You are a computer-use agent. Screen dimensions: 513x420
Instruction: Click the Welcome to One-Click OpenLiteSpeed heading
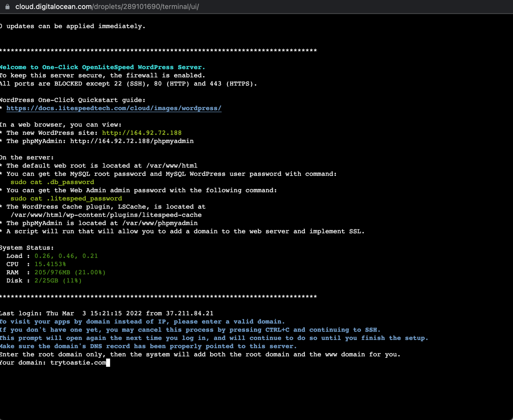coord(102,67)
